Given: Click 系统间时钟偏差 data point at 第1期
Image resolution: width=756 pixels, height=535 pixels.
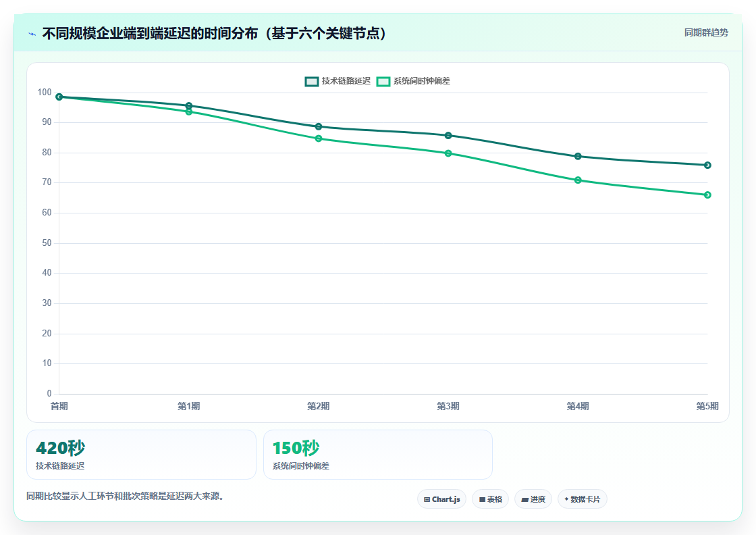Looking at the screenshot, I should (x=189, y=112).
